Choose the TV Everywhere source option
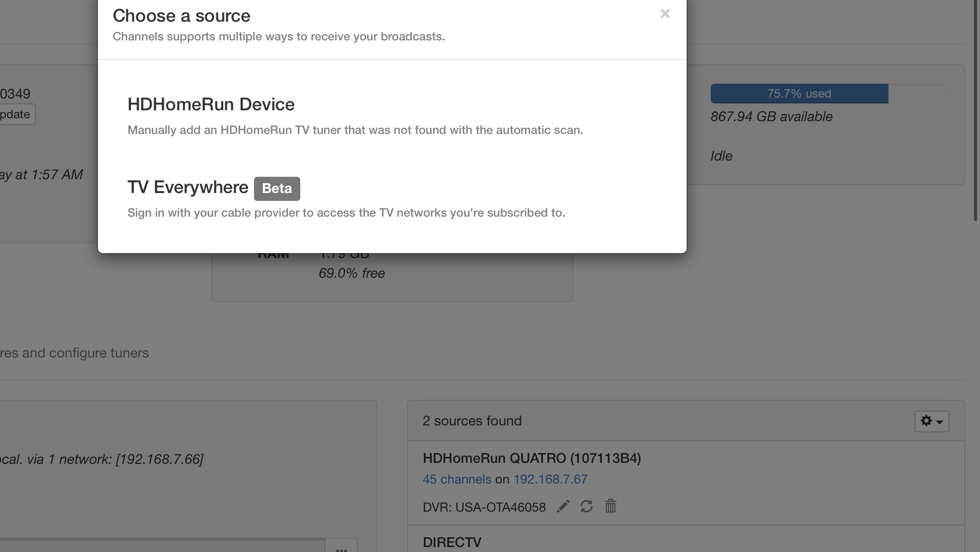 [x=346, y=199]
